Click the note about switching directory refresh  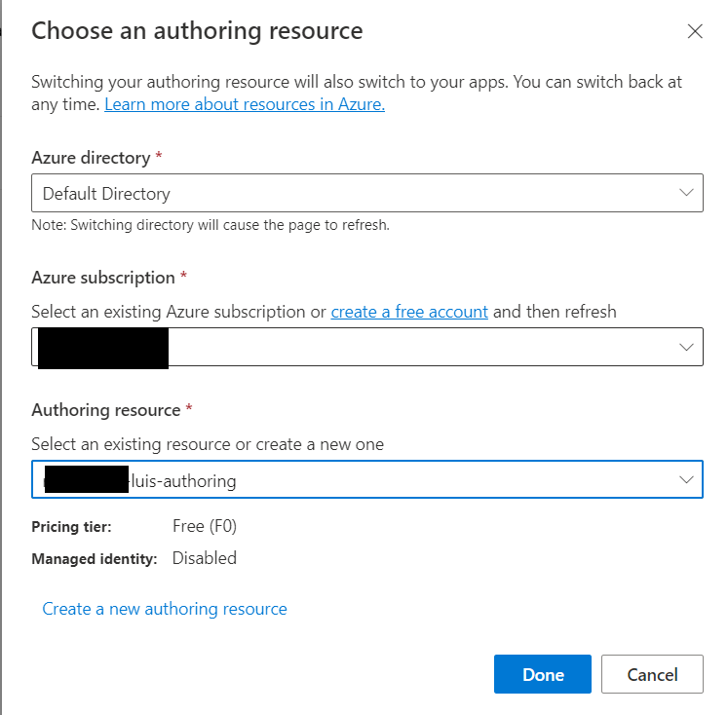(x=211, y=225)
